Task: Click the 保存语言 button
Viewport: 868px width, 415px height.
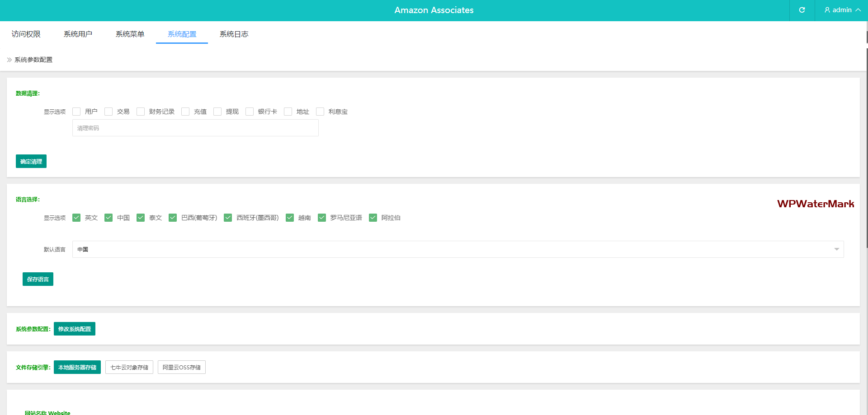Action: click(38, 279)
